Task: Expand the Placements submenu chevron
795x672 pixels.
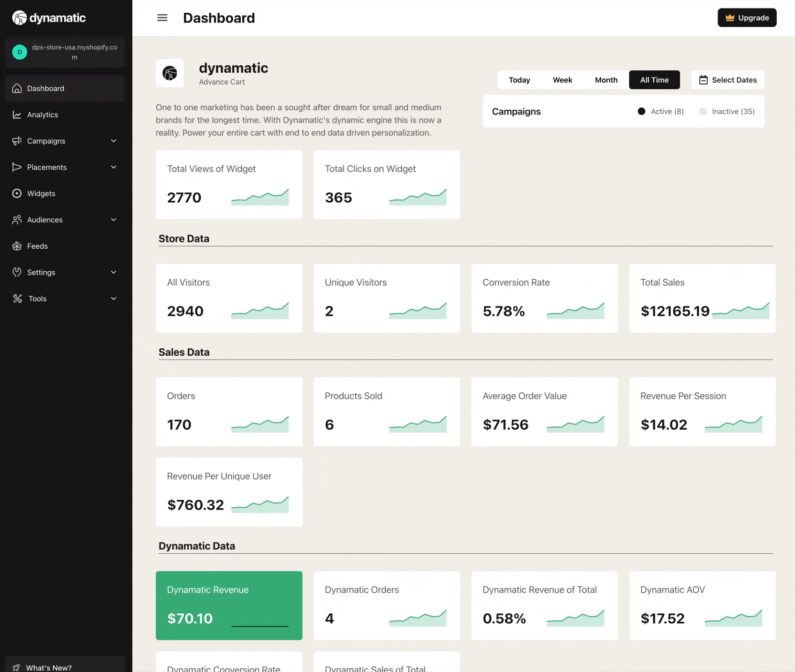Action: tap(114, 167)
